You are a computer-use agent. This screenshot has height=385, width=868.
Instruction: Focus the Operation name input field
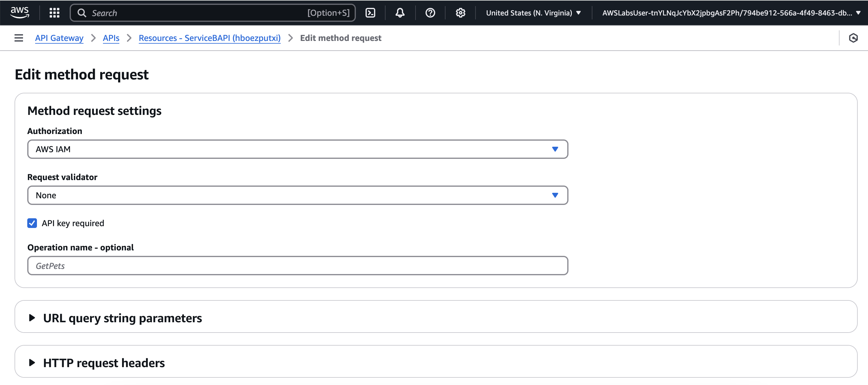click(297, 266)
